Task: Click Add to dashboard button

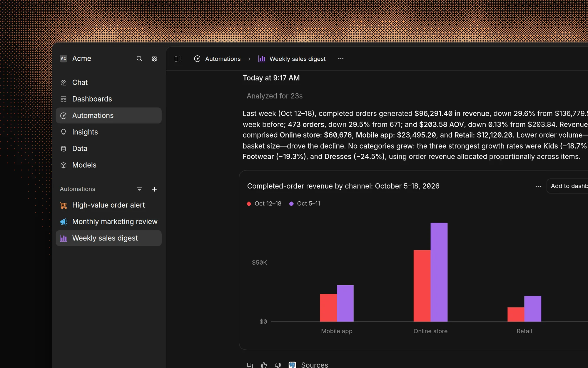Action: (567, 186)
